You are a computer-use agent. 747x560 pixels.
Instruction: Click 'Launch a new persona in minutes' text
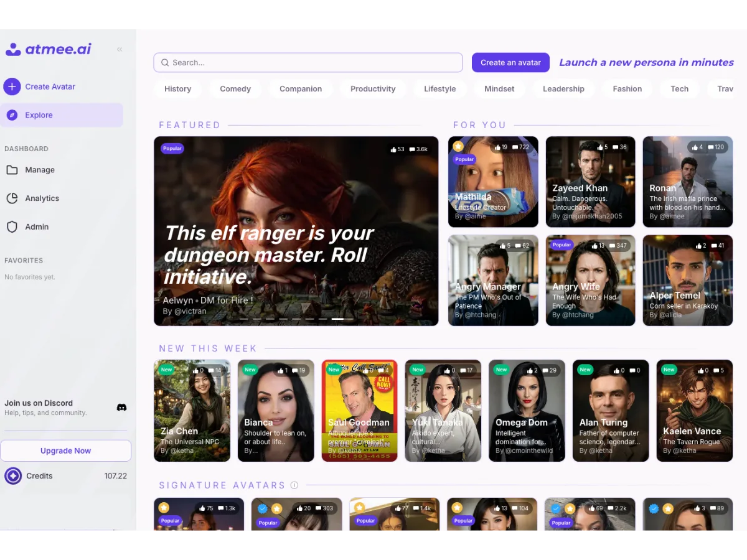[646, 62]
